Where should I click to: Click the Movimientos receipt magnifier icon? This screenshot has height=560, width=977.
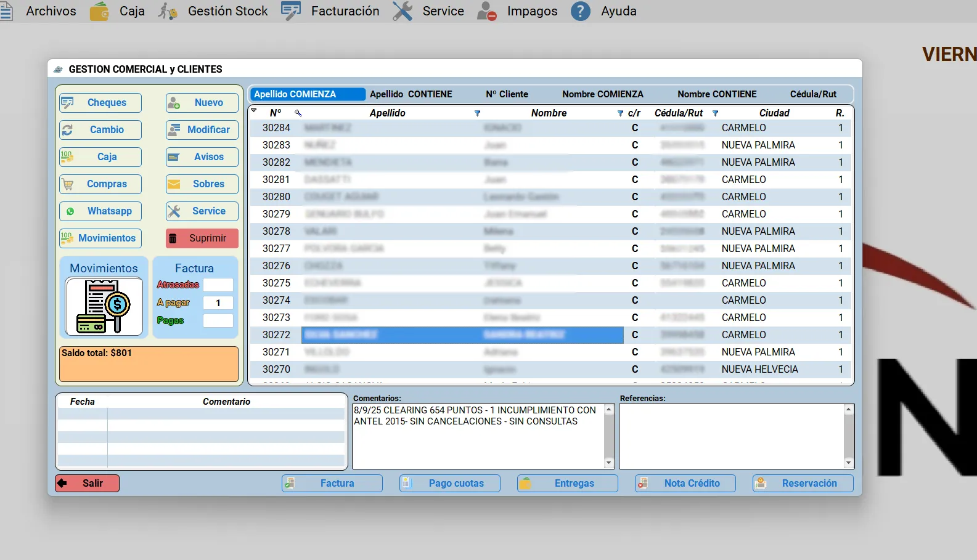pyautogui.click(x=104, y=306)
